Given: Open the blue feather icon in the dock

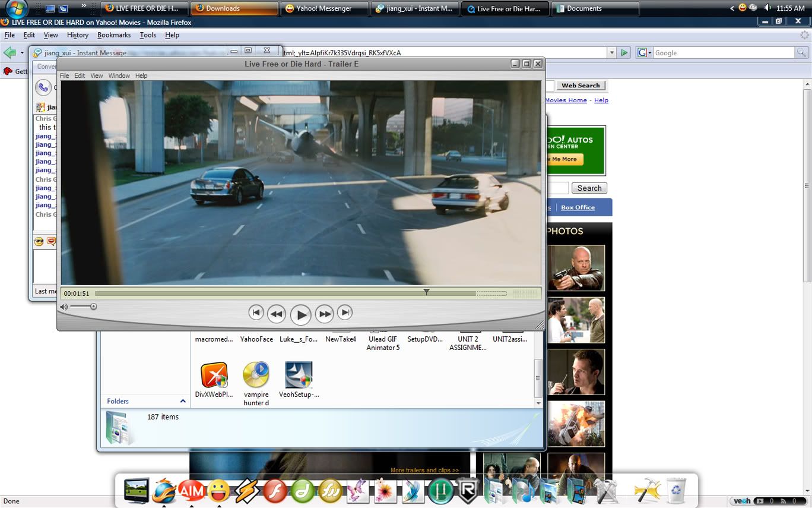Looking at the screenshot, I should click(x=413, y=491).
